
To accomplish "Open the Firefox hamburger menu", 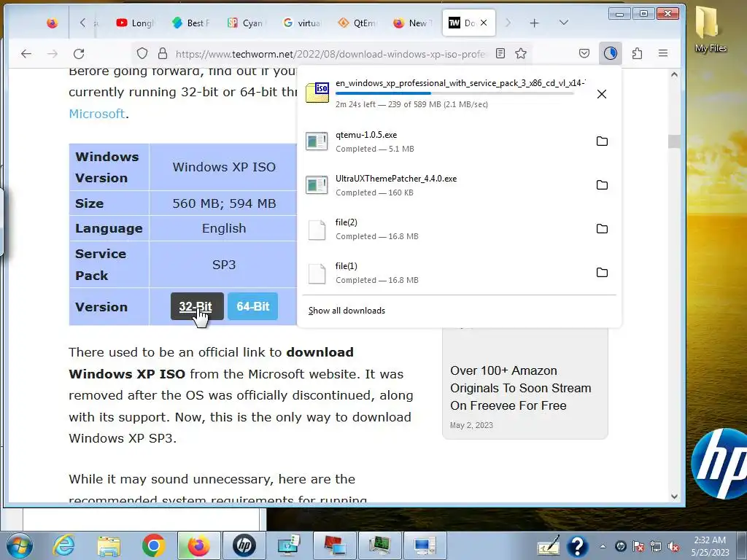I will point(663,53).
